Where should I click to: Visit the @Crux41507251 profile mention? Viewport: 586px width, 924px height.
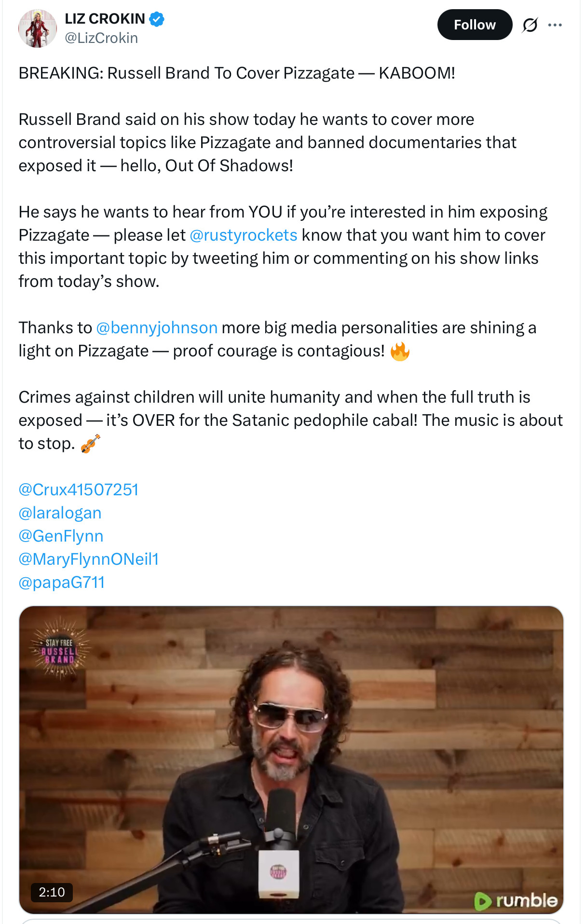pos(79,490)
